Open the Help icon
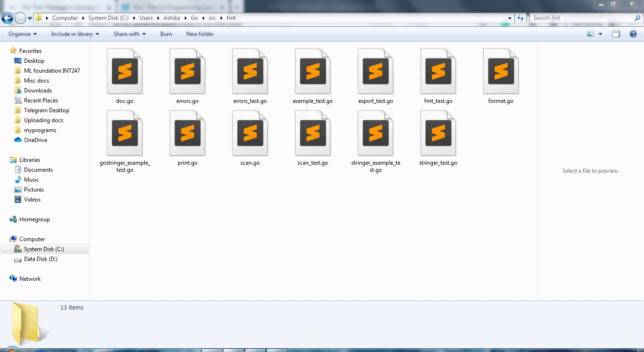 pos(633,34)
